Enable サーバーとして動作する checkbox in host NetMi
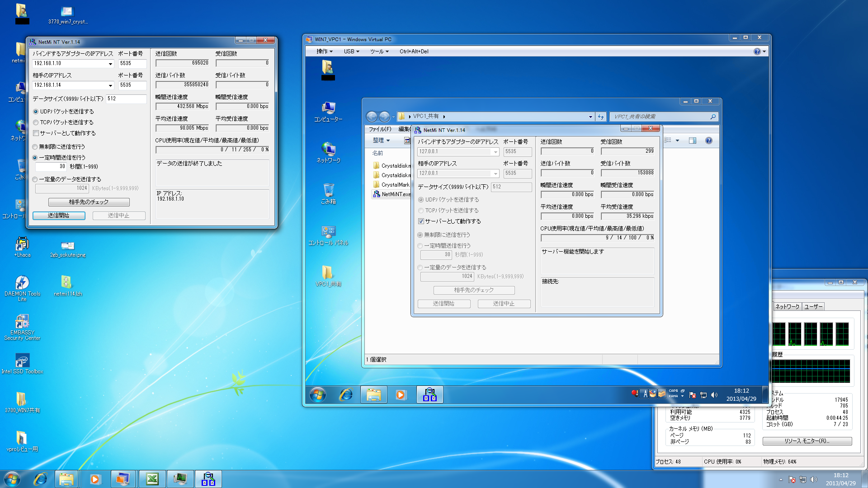Viewport: 868px width, 488px height. pyautogui.click(x=36, y=133)
